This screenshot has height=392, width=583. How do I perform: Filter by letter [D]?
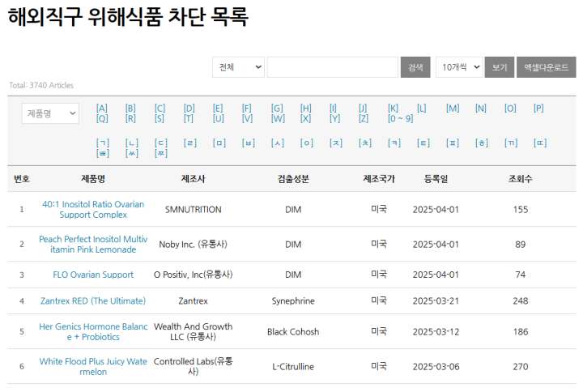click(189, 109)
